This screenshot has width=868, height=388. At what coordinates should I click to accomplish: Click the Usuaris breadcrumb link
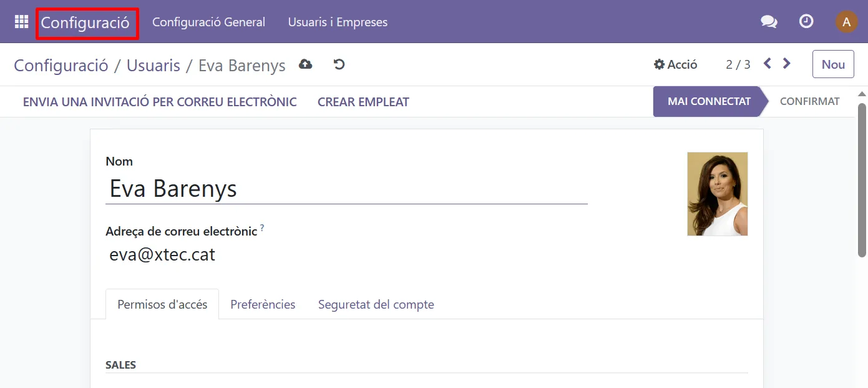[154, 66]
